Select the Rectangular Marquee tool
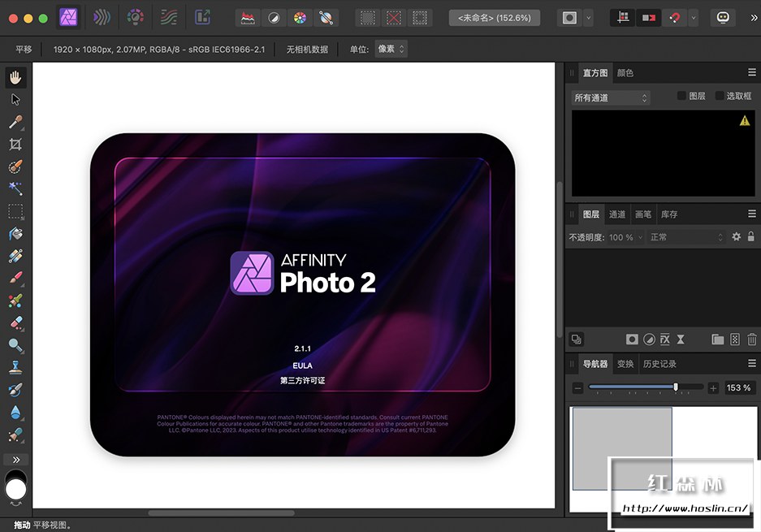 tap(15, 211)
